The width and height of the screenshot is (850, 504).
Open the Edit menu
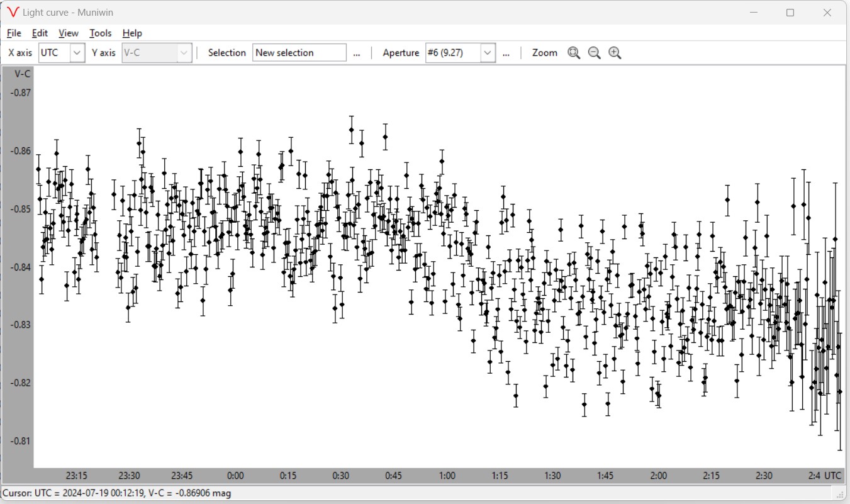pos(40,33)
